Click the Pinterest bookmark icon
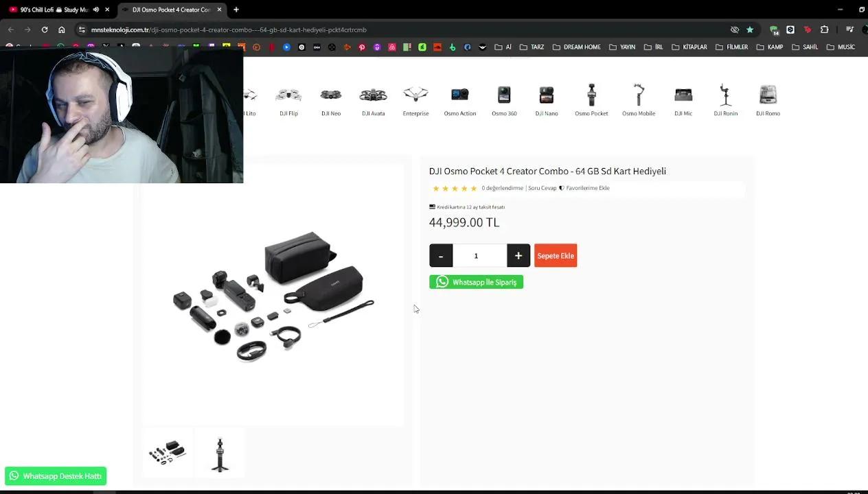 (x=362, y=47)
